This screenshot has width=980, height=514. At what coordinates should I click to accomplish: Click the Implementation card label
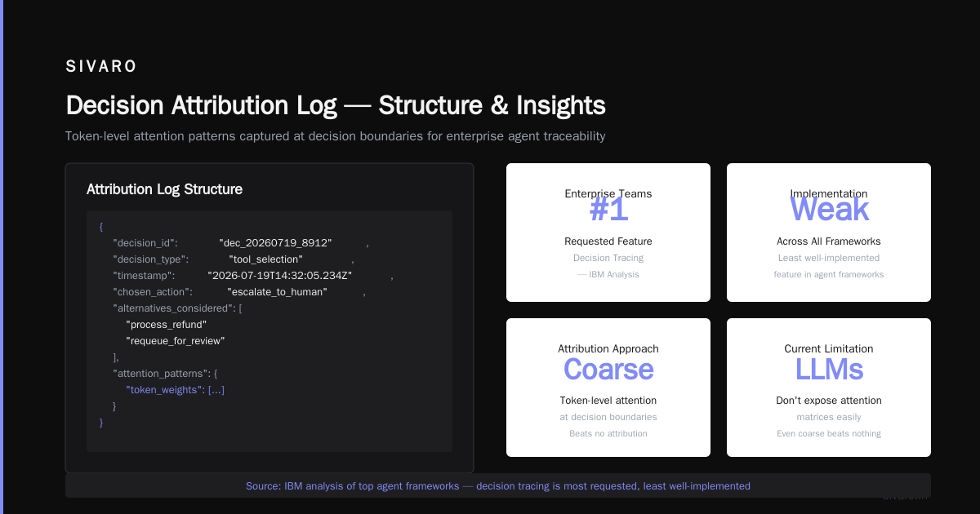click(829, 193)
